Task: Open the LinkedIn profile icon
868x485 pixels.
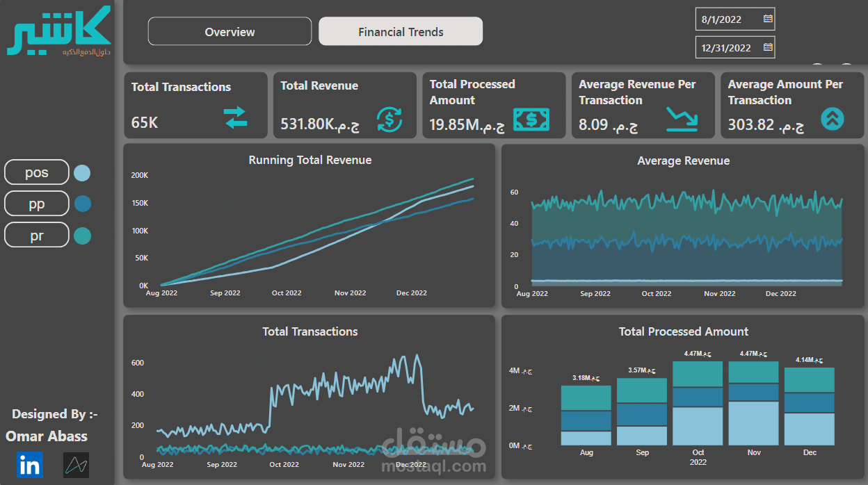Action: point(29,464)
